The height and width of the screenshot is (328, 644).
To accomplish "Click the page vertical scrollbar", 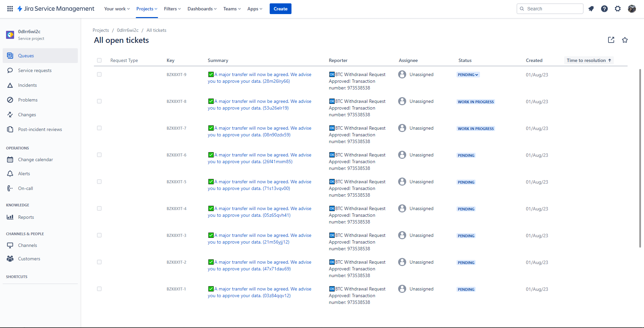I will pos(640,158).
